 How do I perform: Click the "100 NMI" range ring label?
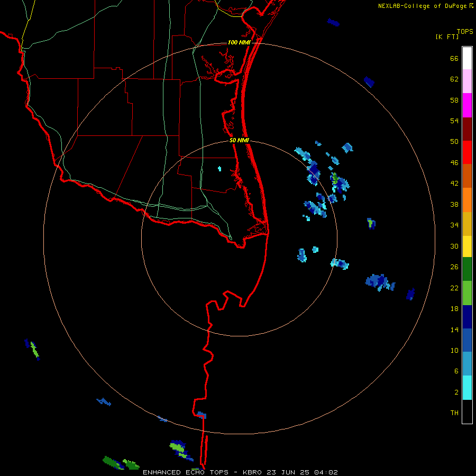pos(239,42)
